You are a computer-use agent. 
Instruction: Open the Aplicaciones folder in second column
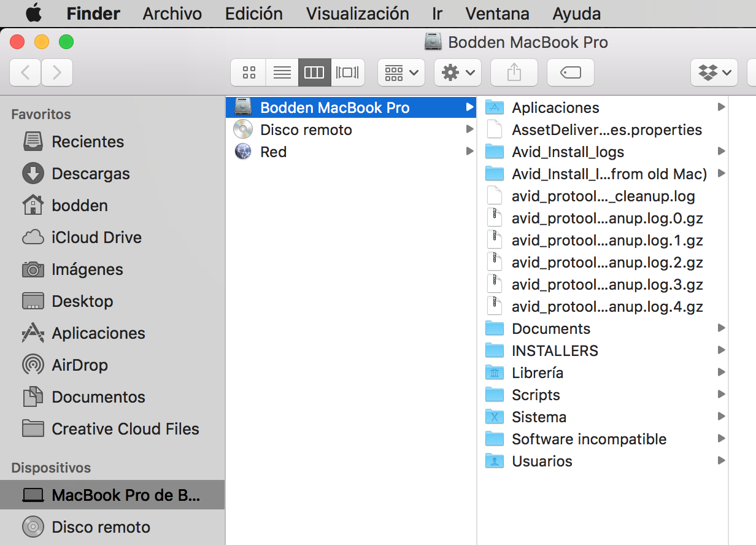click(x=603, y=107)
